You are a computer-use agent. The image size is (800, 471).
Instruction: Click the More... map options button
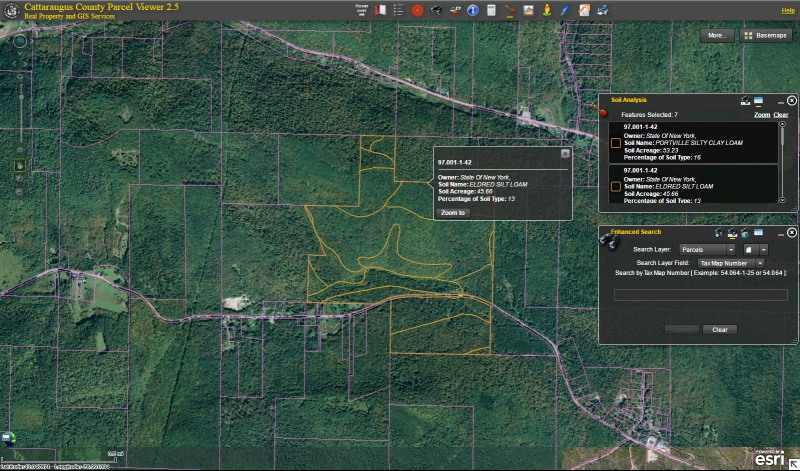[x=717, y=35]
